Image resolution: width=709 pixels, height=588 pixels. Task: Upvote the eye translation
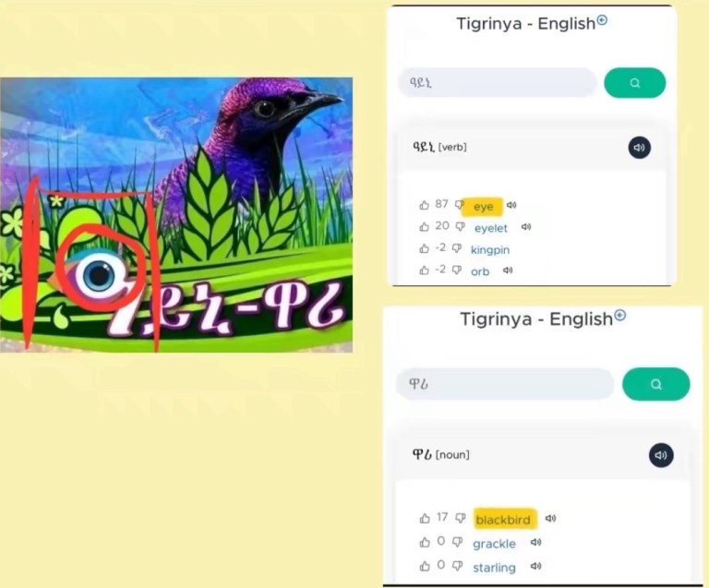tap(424, 205)
